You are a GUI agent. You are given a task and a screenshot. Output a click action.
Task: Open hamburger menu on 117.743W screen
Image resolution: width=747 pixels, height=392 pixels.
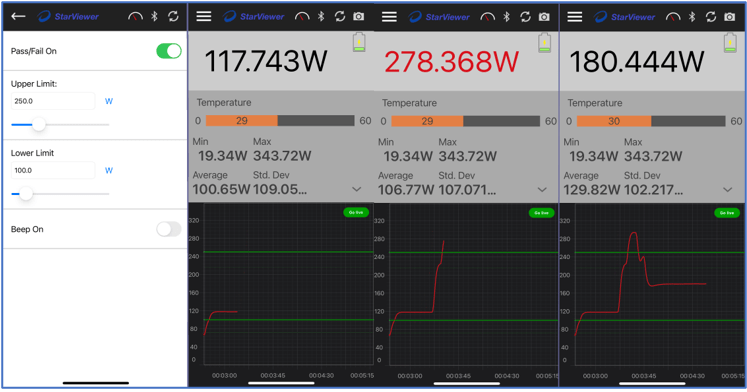click(x=204, y=16)
